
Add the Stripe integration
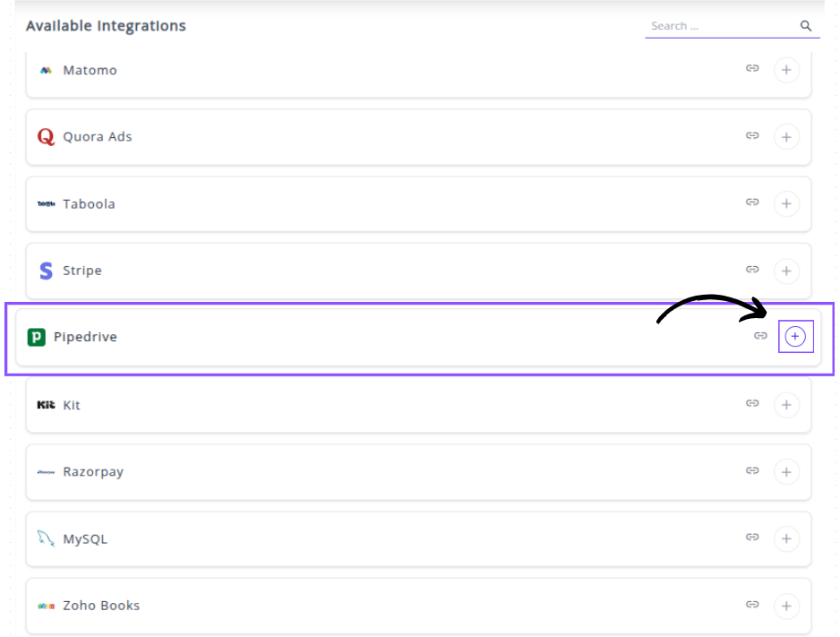coord(786,271)
